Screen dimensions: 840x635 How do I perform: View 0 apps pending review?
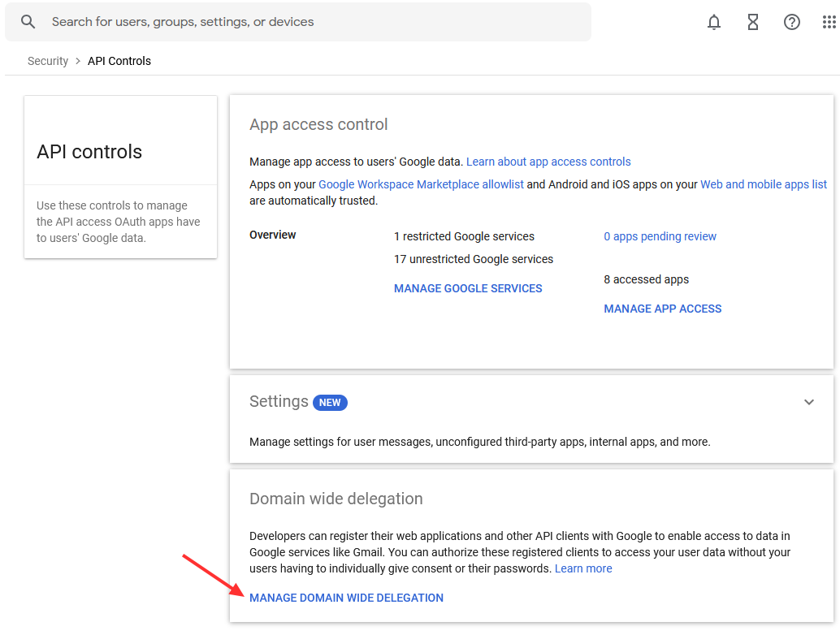click(x=660, y=236)
